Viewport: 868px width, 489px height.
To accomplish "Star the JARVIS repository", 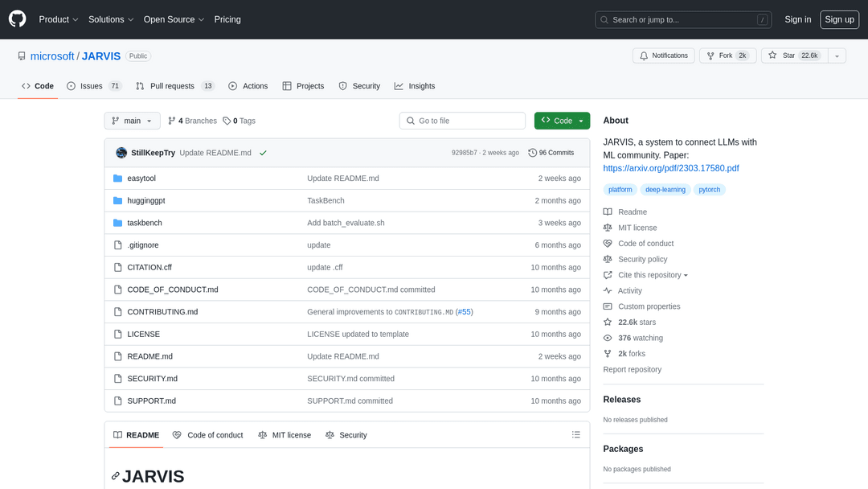I will tap(792, 55).
